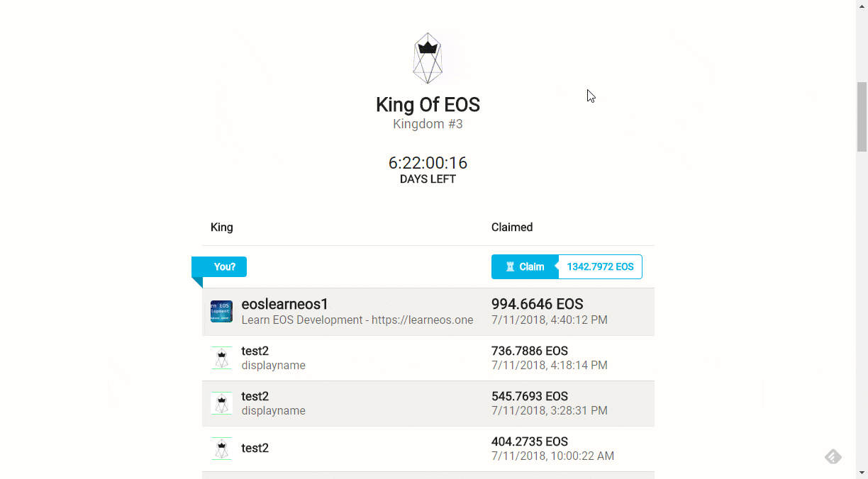Click the Claim button
This screenshot has width=868, height=479.
pos(525,267)
